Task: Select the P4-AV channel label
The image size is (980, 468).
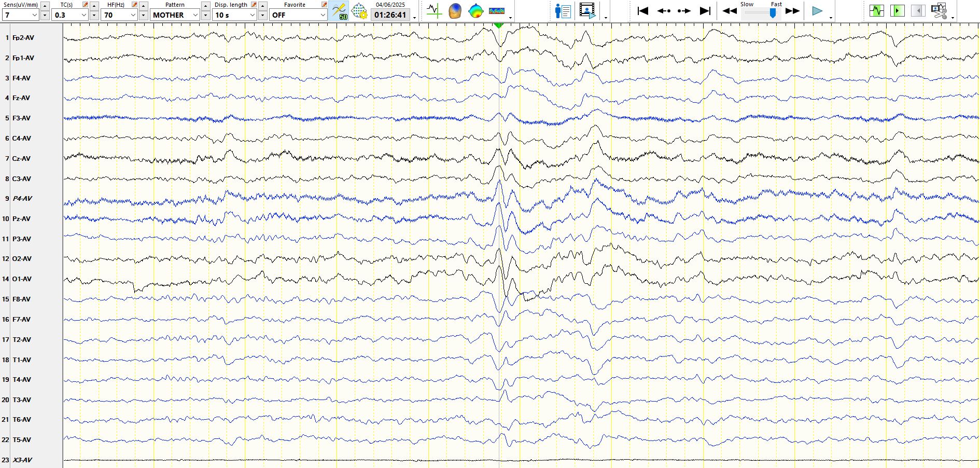Action: 22,199
